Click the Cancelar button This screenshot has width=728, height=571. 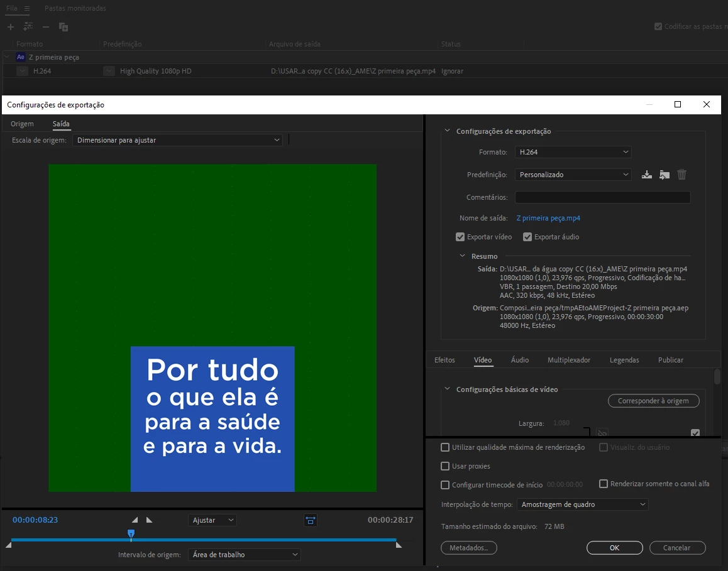678,548
